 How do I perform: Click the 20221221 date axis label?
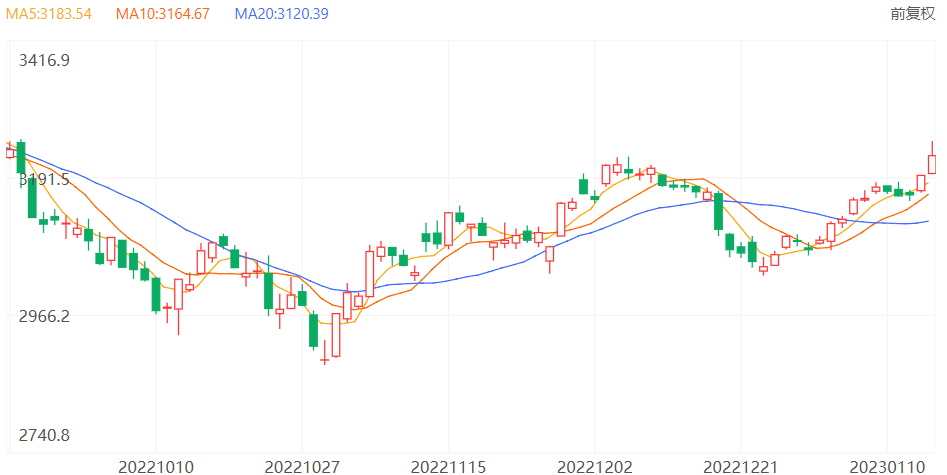point(741,467)
